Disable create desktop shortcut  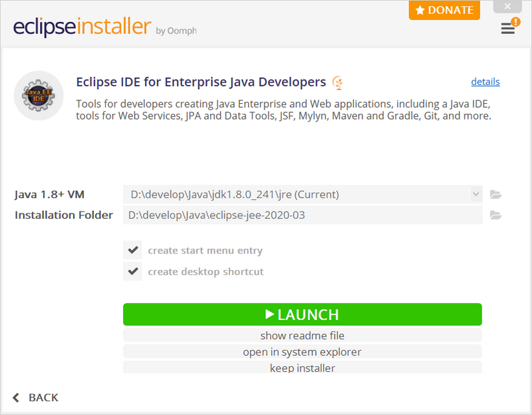[x=132, y=271]
